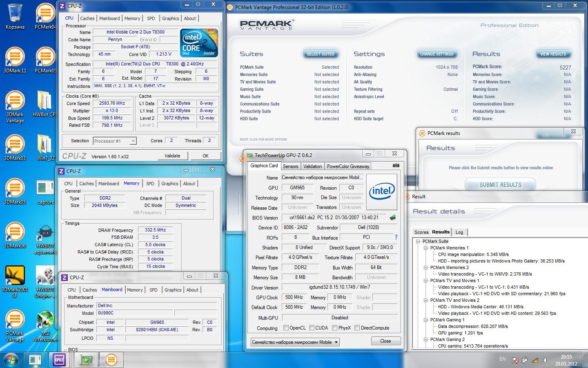Launch the 3DMark03 desktop shortcut
The image size is (588, 368).
[x=15, y=148]
